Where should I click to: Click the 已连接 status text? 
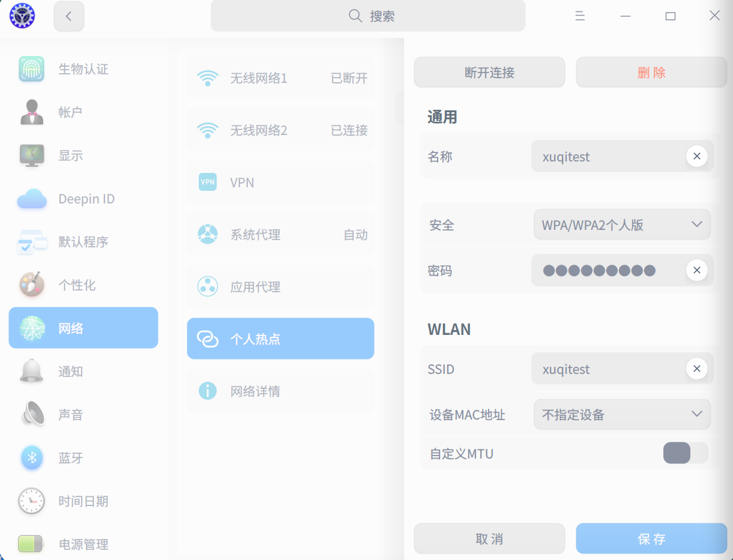click(349, 130)
